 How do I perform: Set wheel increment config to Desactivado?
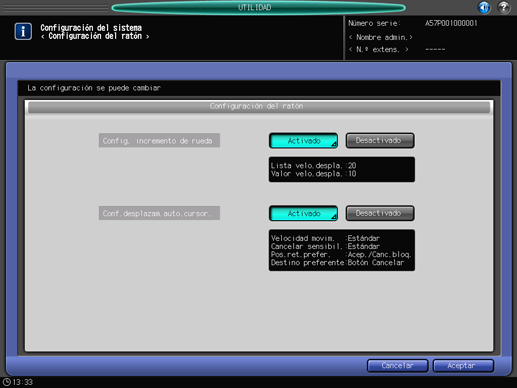(380, 141)
